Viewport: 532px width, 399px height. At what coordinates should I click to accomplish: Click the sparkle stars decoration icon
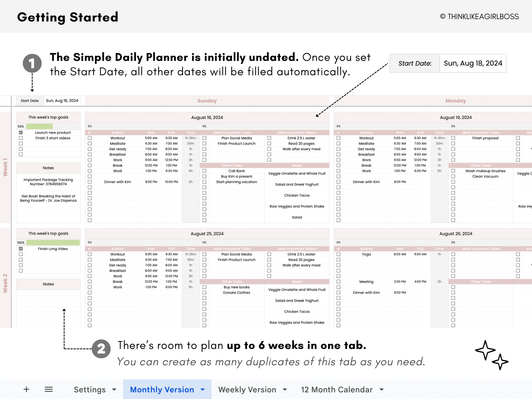[492, 355]
